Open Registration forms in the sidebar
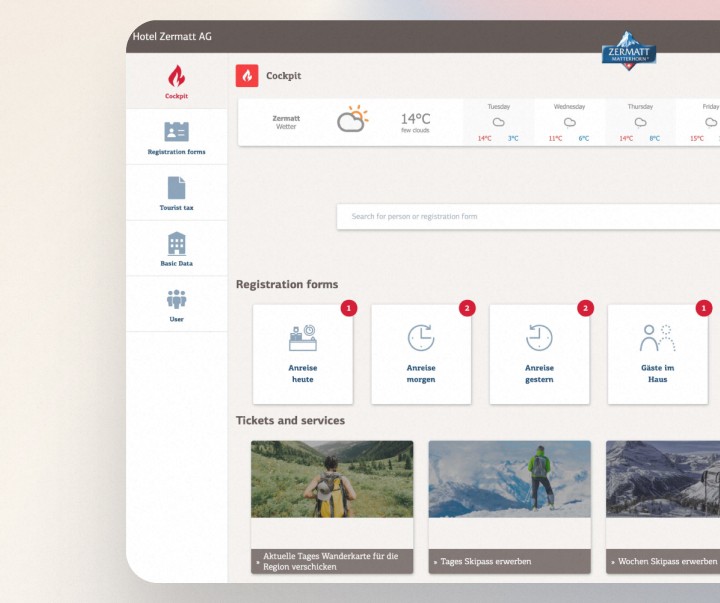The height and width of the screenshot is (603, 720). (x=176, y=137)
